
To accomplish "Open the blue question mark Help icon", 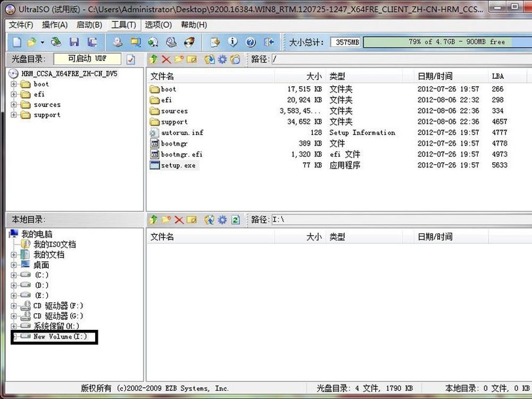I will [251, 42].
